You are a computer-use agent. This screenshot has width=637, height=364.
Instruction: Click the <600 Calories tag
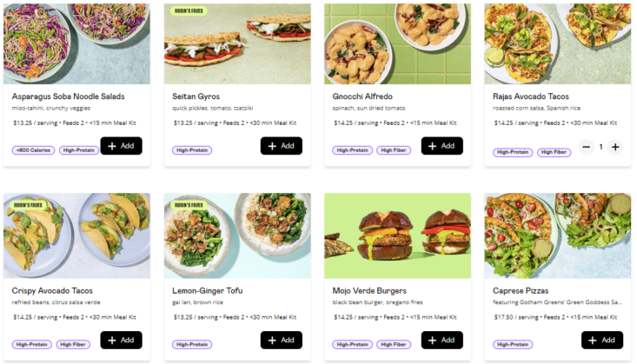(x=33, y=150)
